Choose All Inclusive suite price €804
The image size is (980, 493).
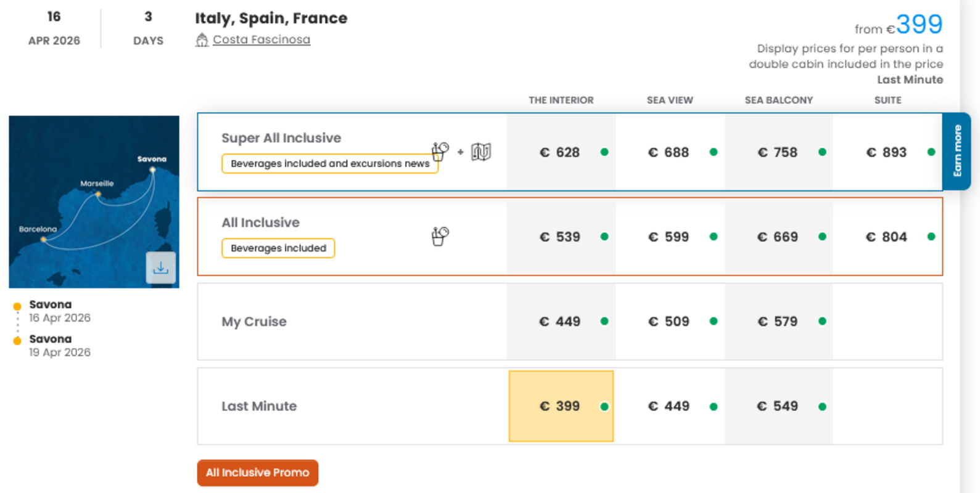pos(887,237)
